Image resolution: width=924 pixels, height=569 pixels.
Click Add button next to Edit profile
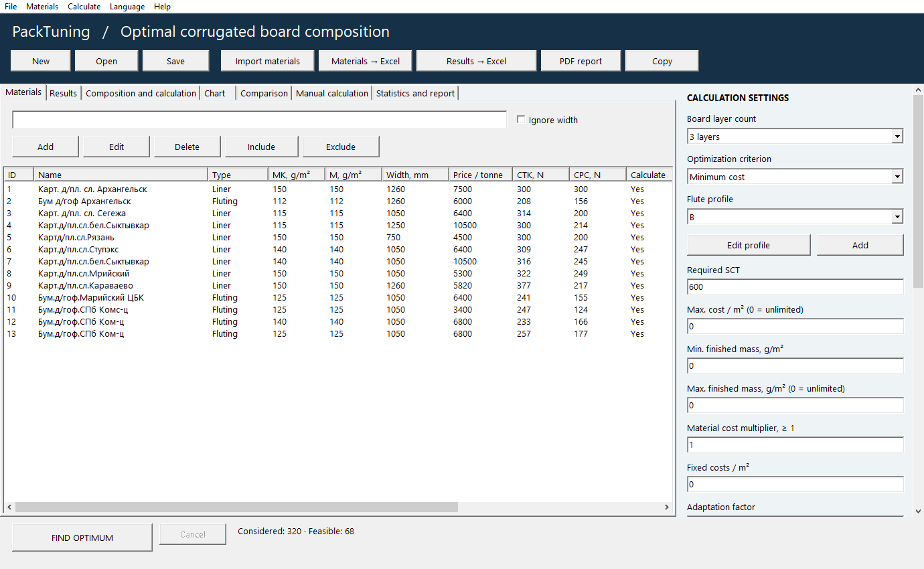[860, 245]
